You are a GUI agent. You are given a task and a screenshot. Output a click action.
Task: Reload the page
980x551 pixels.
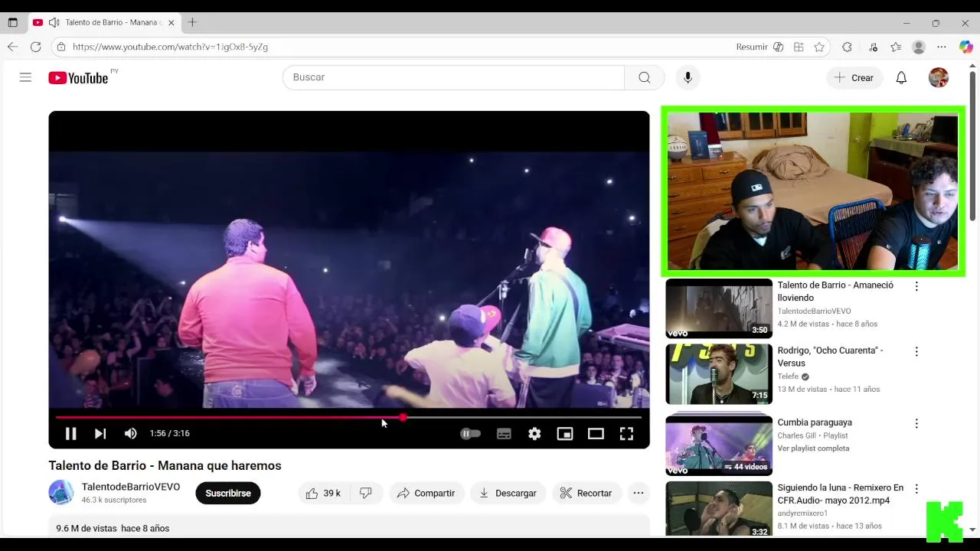coord(35,47)
